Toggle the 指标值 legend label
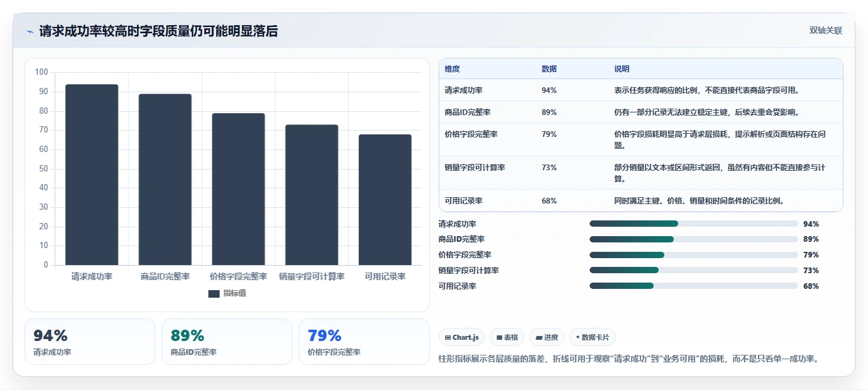 (235, 293)
